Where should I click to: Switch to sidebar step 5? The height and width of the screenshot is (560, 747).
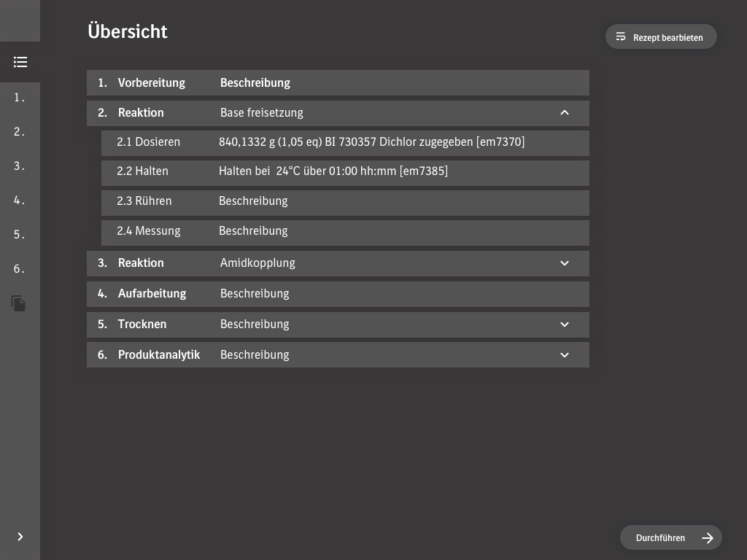(20, 235)
